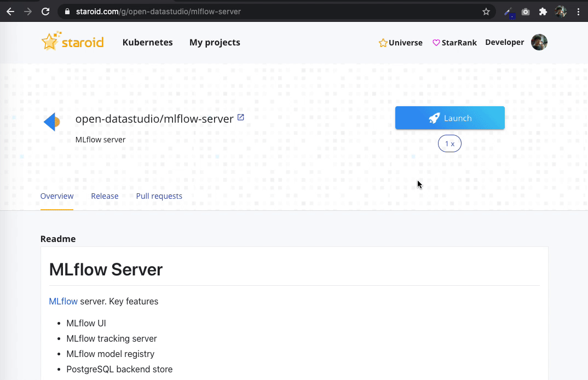Toggle the bookmark star in address bar

(486, 11)
